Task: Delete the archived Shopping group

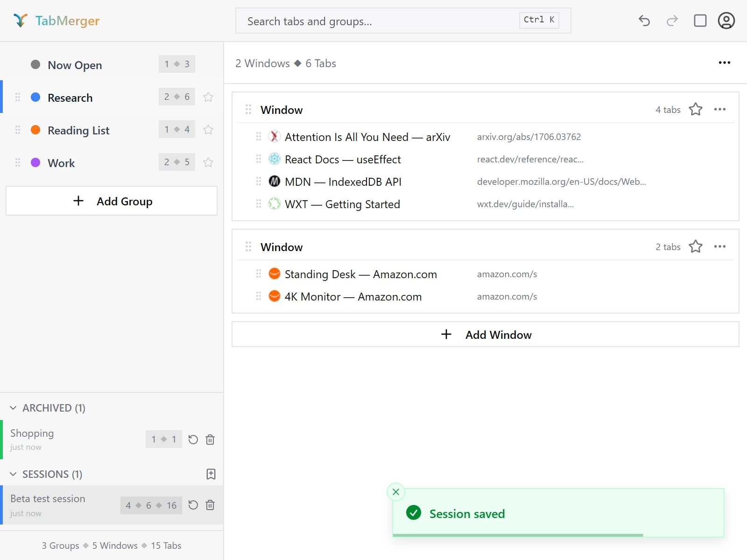Action: pyautogui.click(x=210, y=440)
